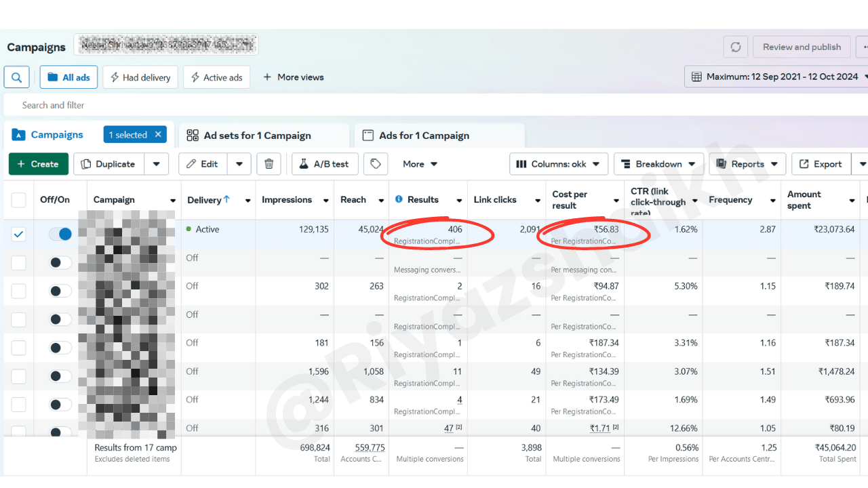The height and width of the screenshot is (488, 868).
Task: Click the search magnifier icon
Action: click(x=17, y=77)
